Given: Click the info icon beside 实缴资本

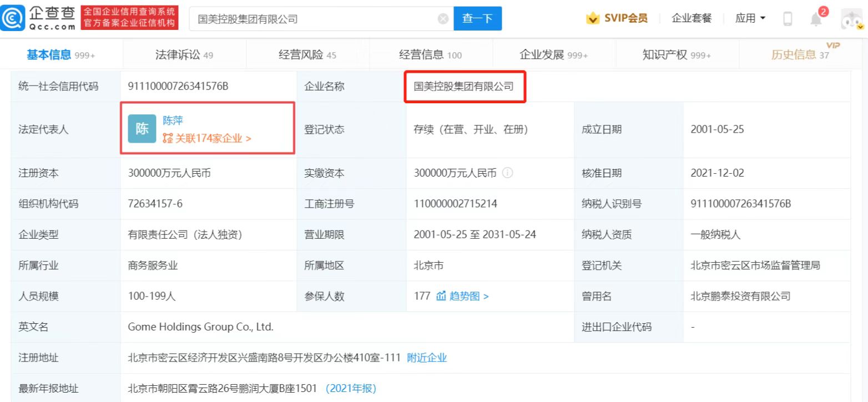Looking at the screenshot, I should pos(507,173).
